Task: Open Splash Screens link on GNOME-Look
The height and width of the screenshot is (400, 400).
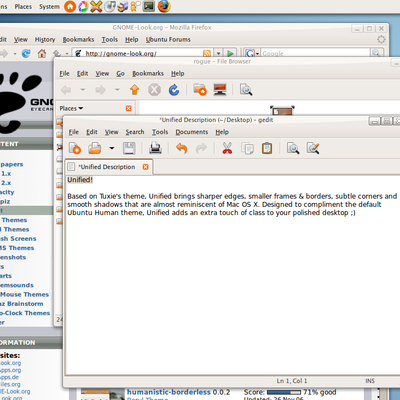Action: click(x=18, y=239)
